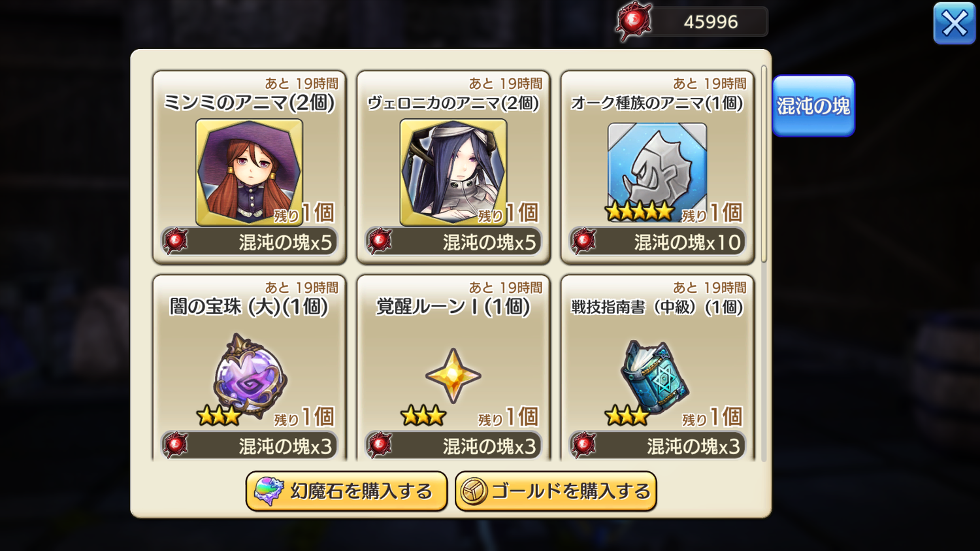This screenshot has height=551, width=980.
Task: Click the rainbow gem icon on 幻魔石 button
Action: pyautogui.click(x=269, y=491)
